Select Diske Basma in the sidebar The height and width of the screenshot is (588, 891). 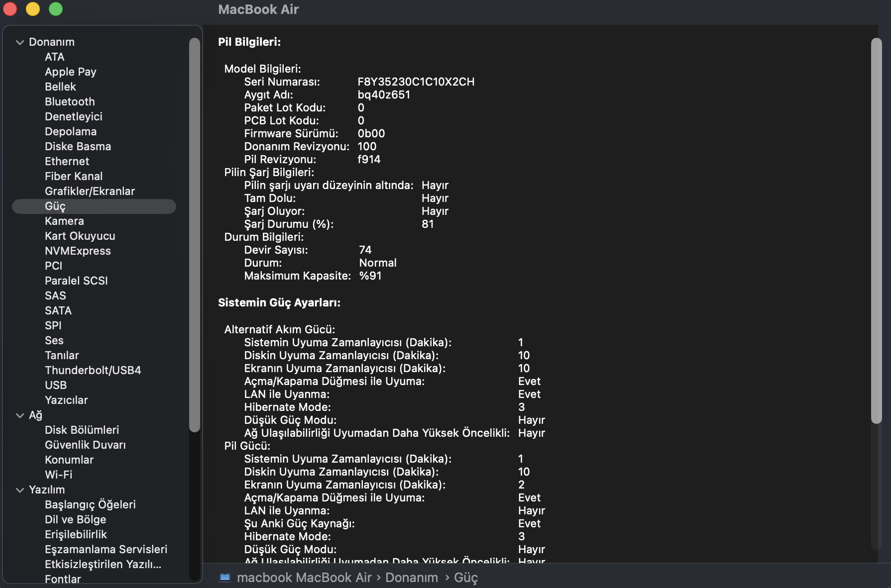click(78, 147)
